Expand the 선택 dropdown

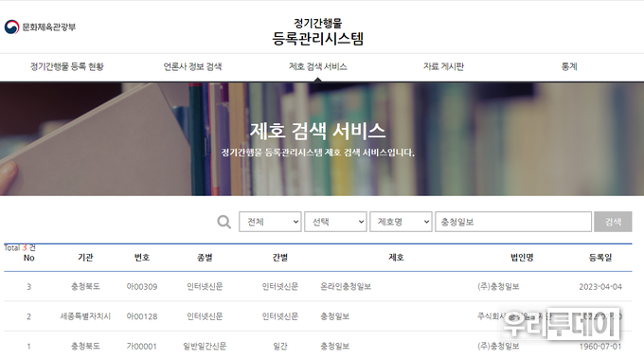coord(335,222)
